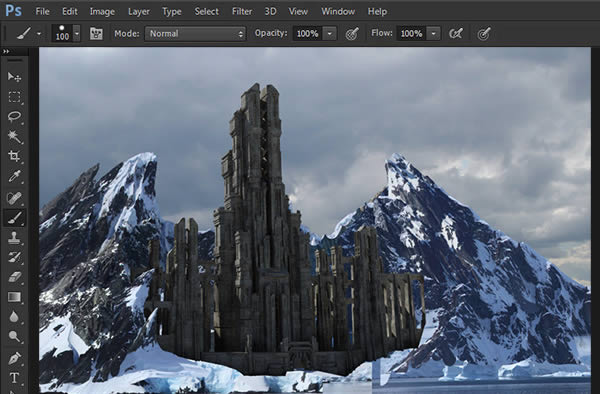Click the Opacity label
This screenshot has width=600, height=394.
271,33
